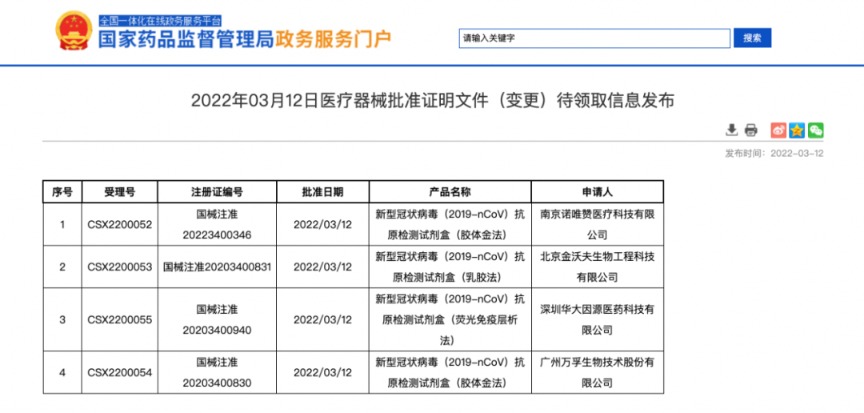
Task: Click sequence number 1 cell
Action: (x=62, y=225)
